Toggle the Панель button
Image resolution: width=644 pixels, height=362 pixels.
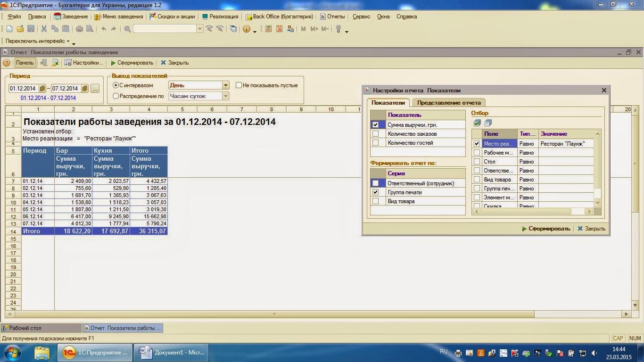[x=25, y=63]
